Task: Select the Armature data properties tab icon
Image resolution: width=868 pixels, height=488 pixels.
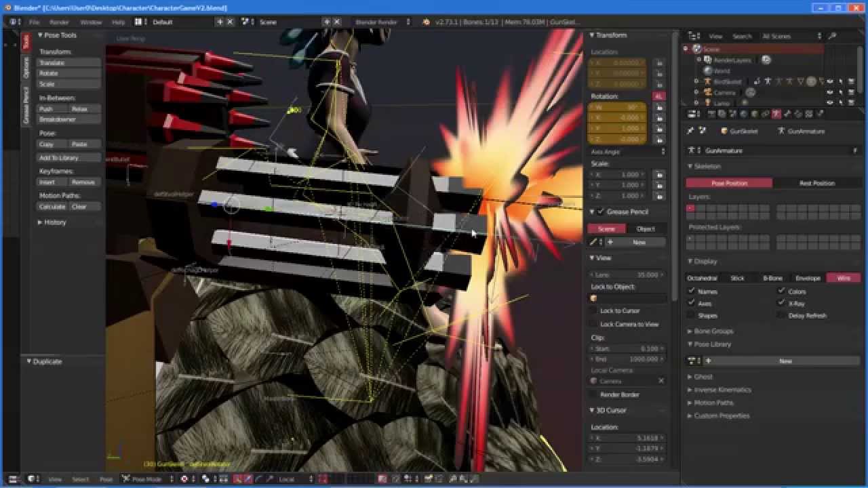Action: pos(776,114)
